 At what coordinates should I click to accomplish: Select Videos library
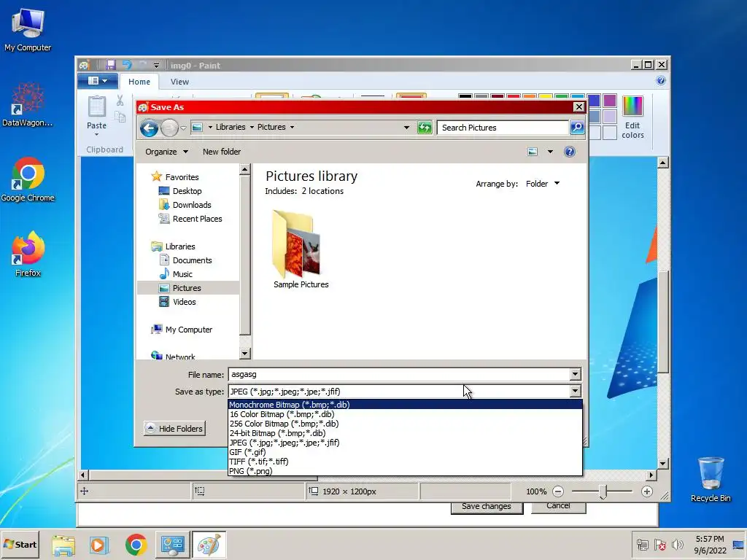coord(184,302)
